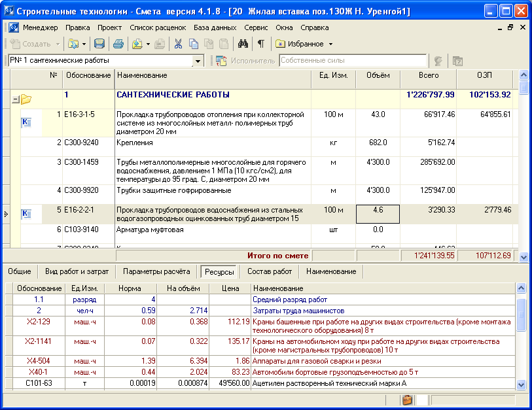The image size is (532, 410).
Task: Open the Менеджер menu
Action: 41,27
